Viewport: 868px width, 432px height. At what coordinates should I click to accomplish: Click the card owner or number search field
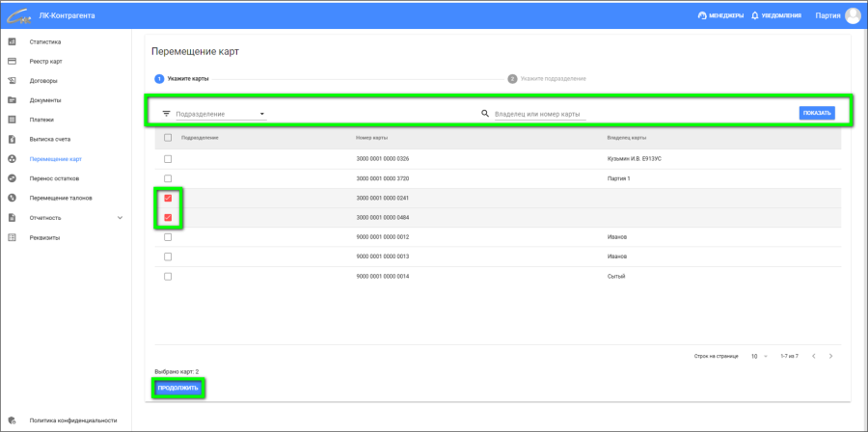point(539,114)
